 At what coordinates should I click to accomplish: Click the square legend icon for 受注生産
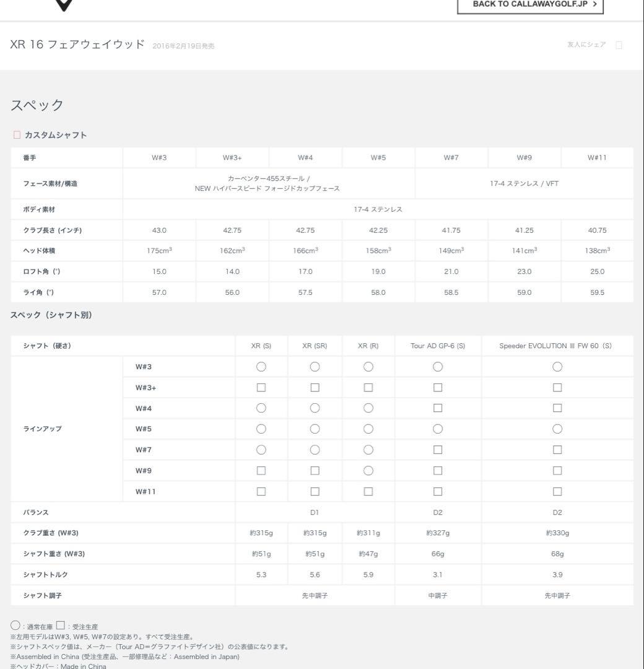click(61, 626)
